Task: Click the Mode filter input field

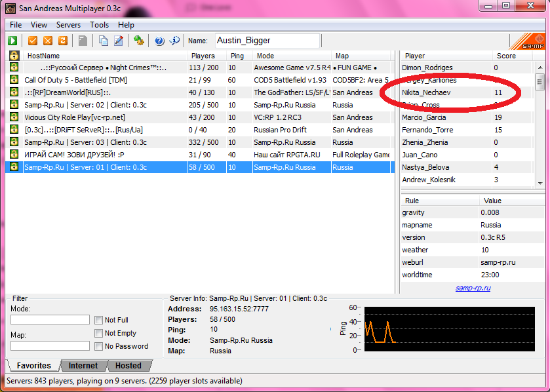Action: pyautogui.click(x=50, y=320)
